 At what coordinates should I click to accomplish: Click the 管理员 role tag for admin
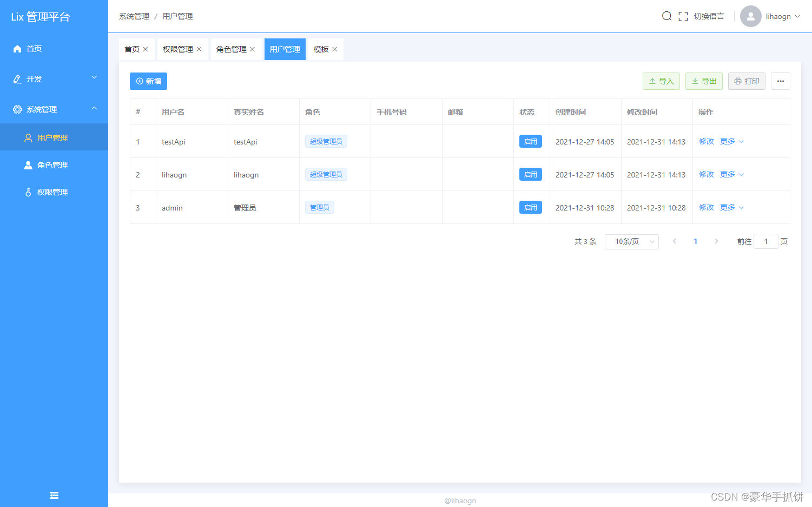(x=320, y=207)
